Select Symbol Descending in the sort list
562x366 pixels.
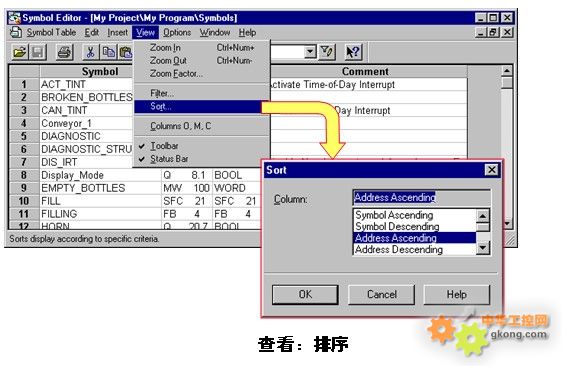click(397, 227)
